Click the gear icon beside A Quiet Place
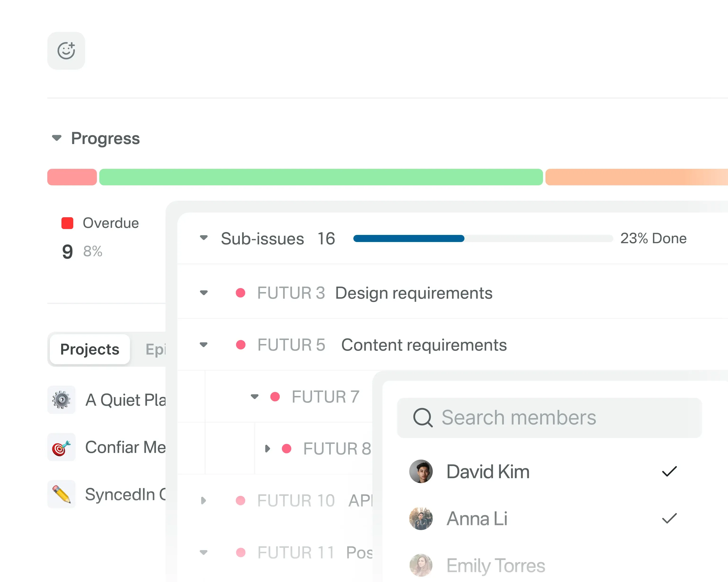 click(x=61, y=400)
